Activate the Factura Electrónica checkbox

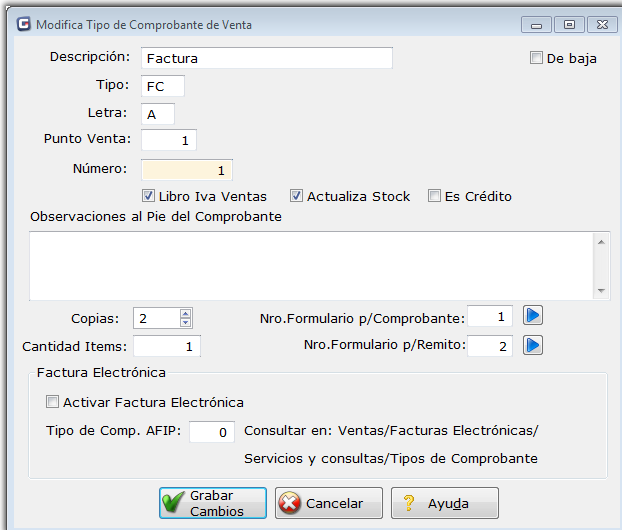click(x=53, y=402)
